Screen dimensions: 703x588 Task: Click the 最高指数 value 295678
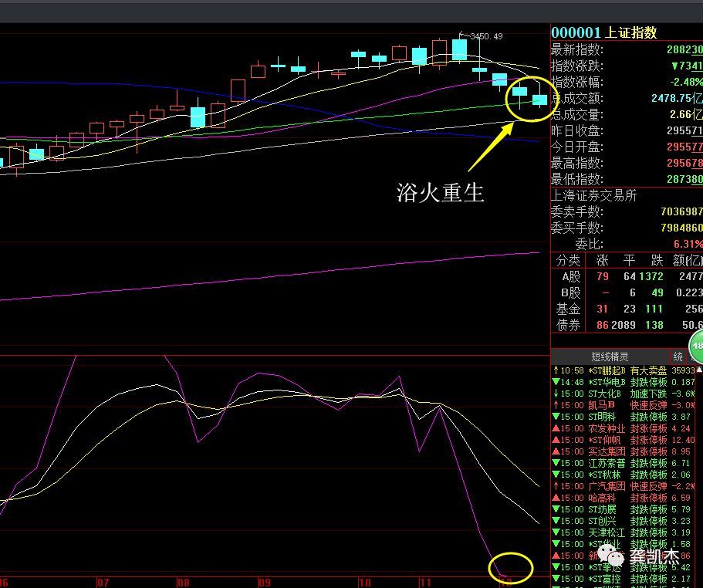pos(684,163)
